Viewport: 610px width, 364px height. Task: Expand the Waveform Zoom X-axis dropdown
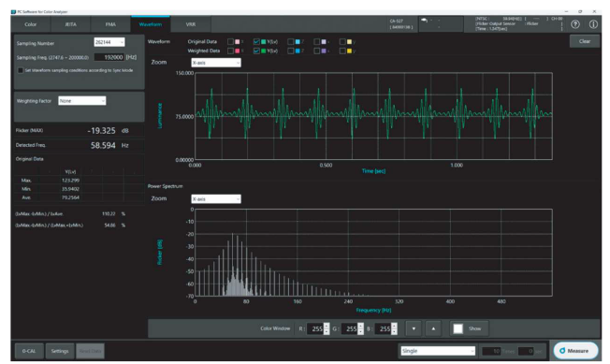click(216, 63)
